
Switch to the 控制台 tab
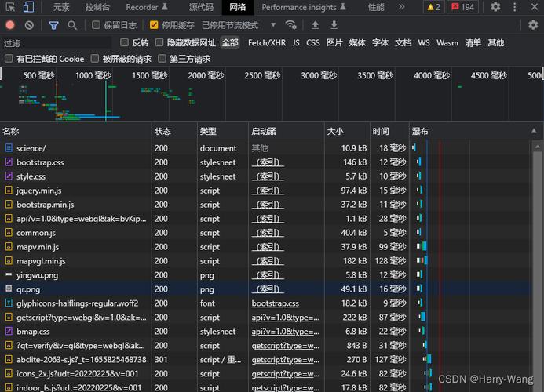tap(97, 7)
